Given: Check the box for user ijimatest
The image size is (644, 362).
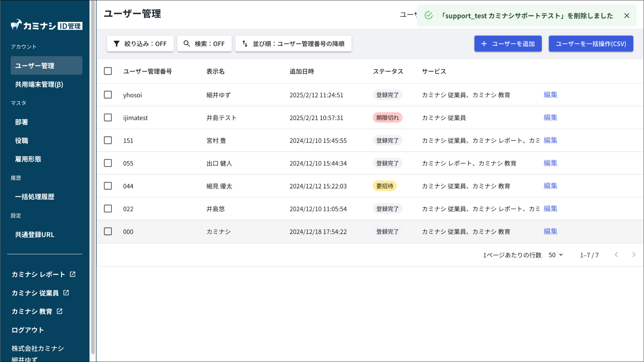Looking at the screenshot, I should pyautogui.click(x=108, y=118).
